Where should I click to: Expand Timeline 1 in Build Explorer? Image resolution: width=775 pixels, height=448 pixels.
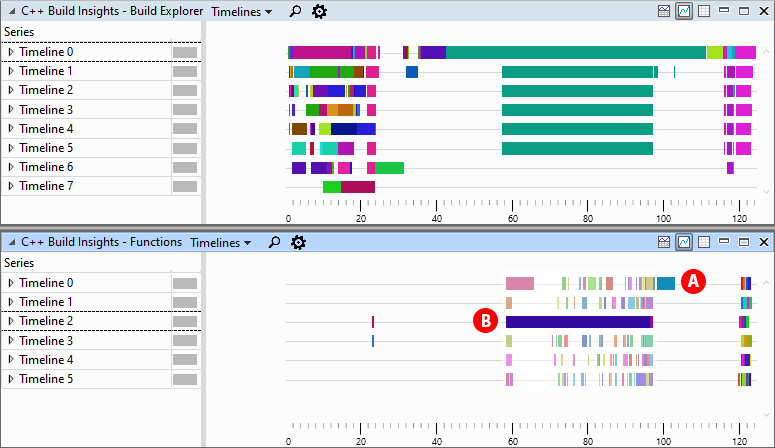(11, 71)
